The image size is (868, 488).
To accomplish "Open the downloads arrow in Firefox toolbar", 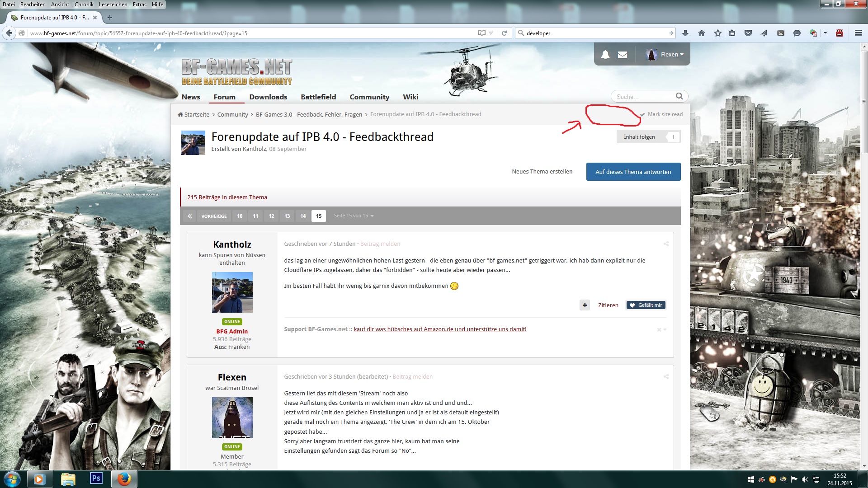I will click(685, 33).
